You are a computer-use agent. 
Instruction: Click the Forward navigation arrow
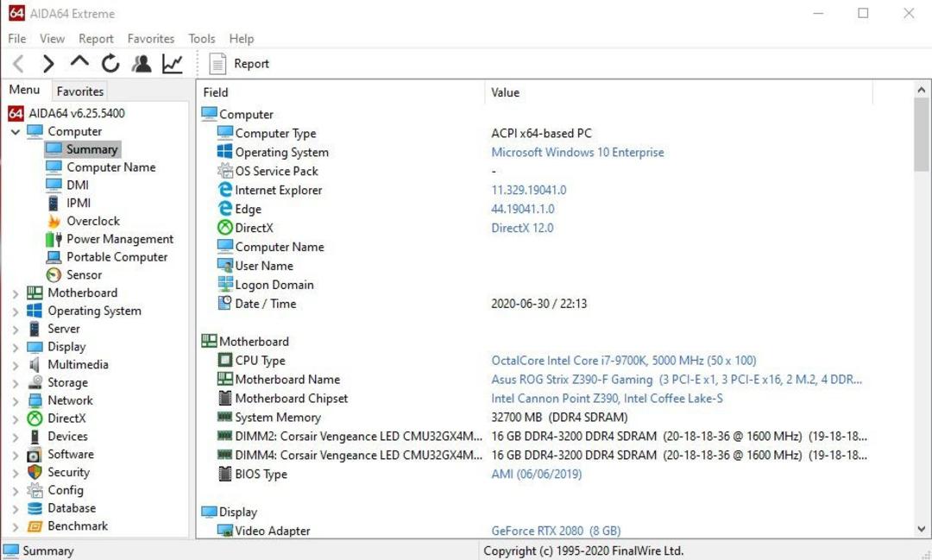48,64
